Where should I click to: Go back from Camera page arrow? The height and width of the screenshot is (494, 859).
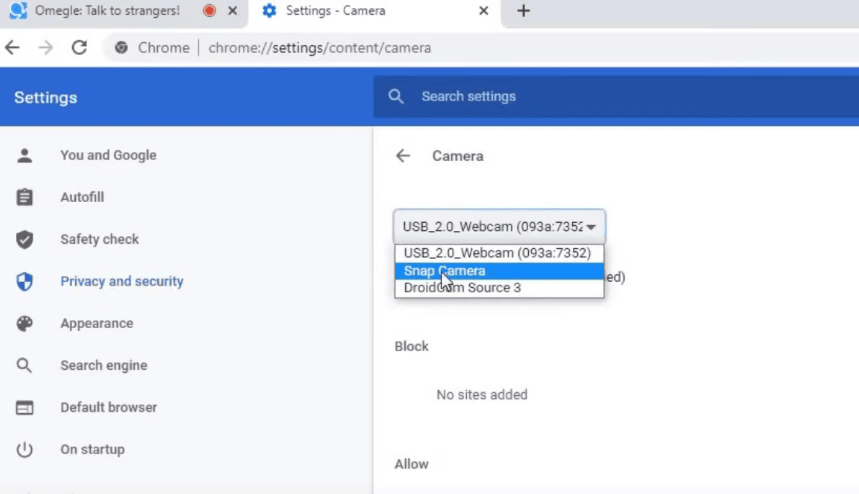click(403, 156)
